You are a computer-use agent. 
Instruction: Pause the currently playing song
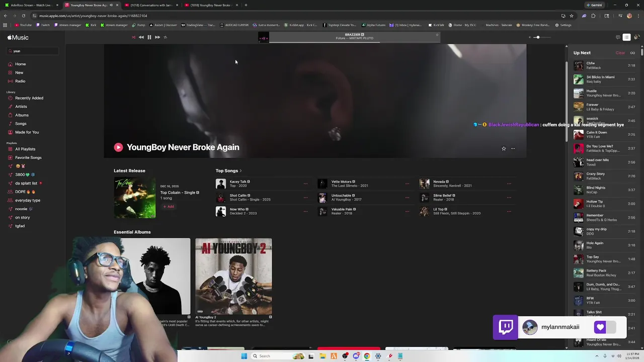[x=149, y=37]
